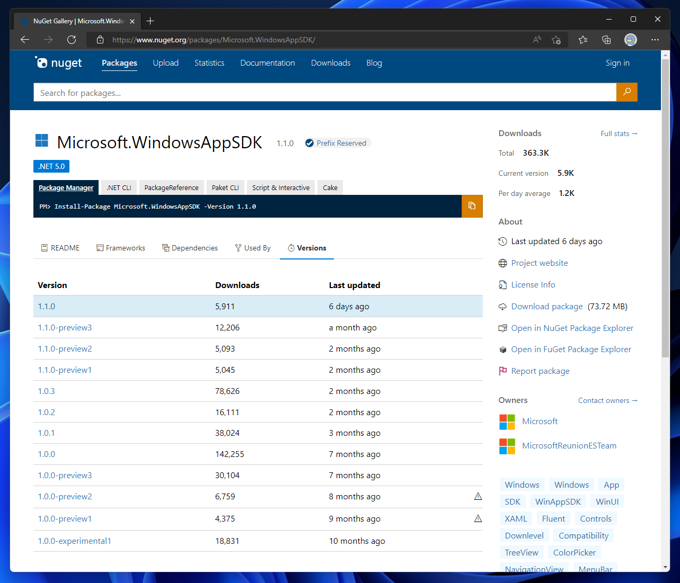Click the WinAppSDK tag
The image size is (680, 583).
point(558,501)
